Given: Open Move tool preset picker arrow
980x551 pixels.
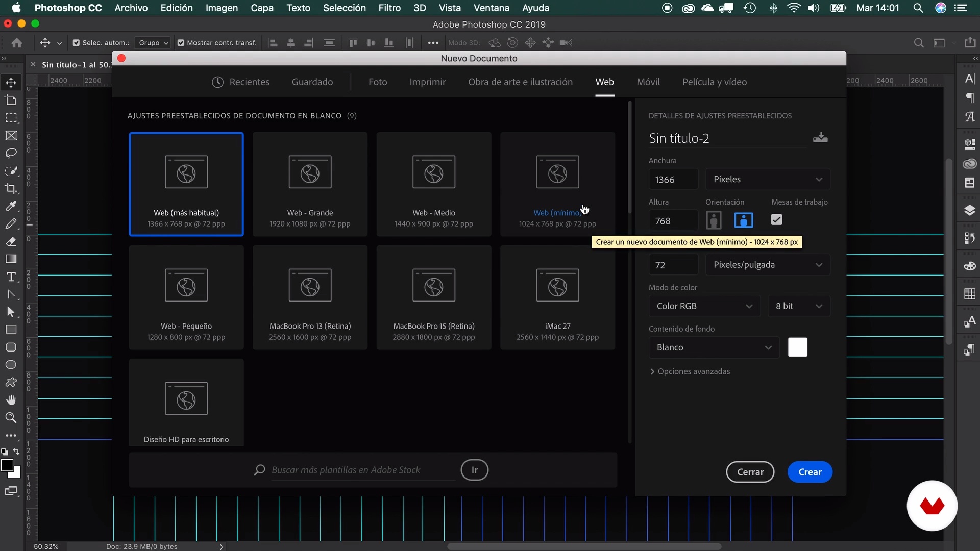Looking at the screenshot, I should [59, 43].
